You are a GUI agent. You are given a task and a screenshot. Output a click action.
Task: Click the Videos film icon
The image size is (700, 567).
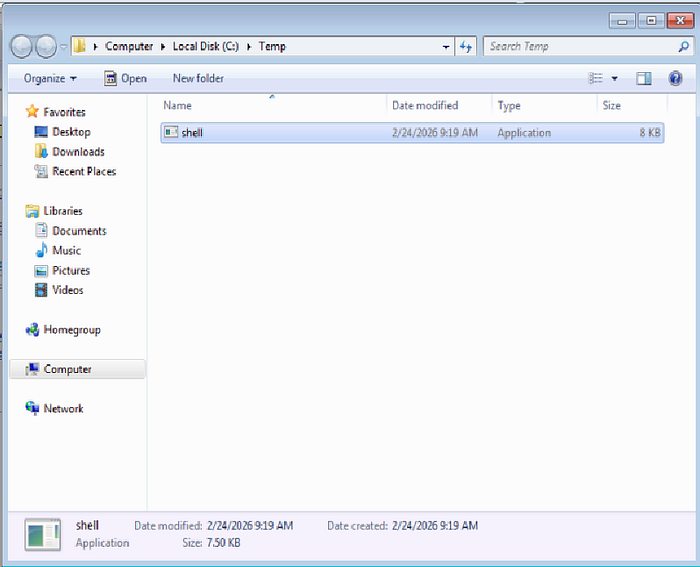click(x=41, y=290)
